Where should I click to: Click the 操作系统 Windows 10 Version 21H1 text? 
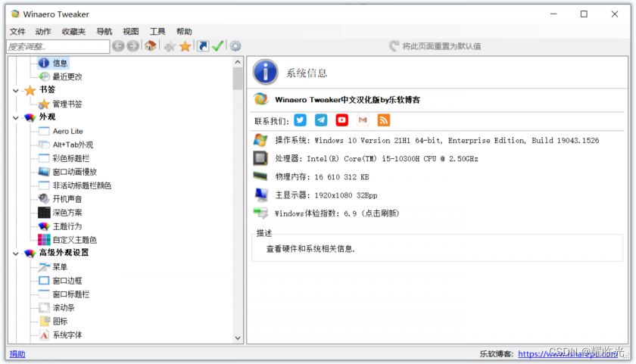437,140
